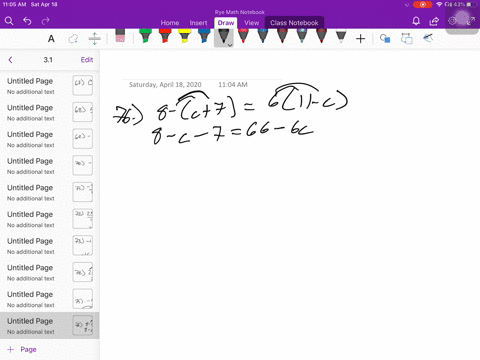Screen dimensions: 480x360
Task: Click the 11:04 AM page timestamp
Action: point(233,85)
